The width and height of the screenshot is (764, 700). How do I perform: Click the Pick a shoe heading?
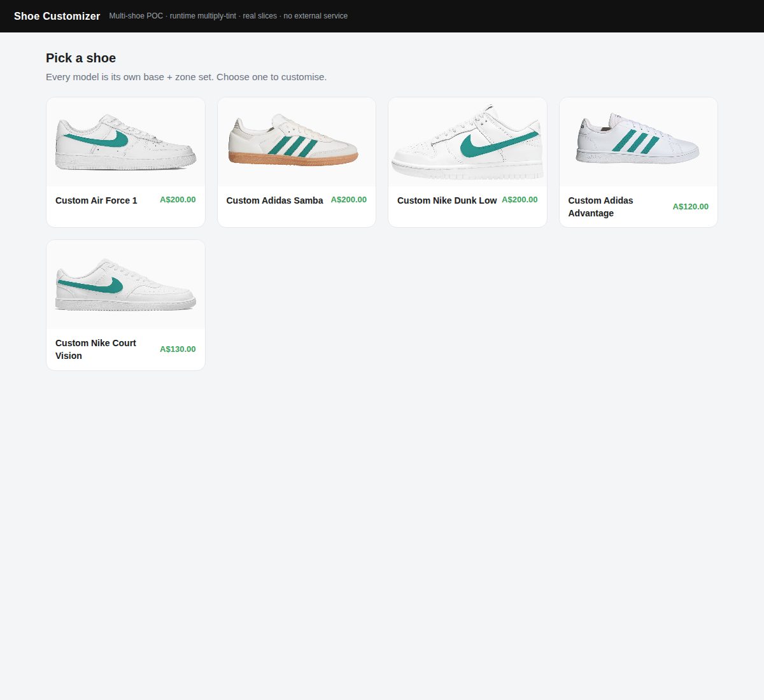click(81, 58)
